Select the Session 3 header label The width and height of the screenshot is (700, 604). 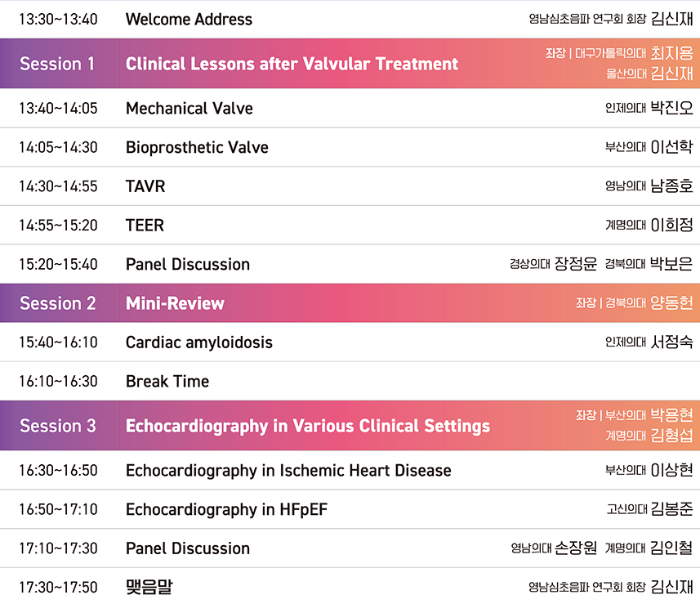(58, 425)
